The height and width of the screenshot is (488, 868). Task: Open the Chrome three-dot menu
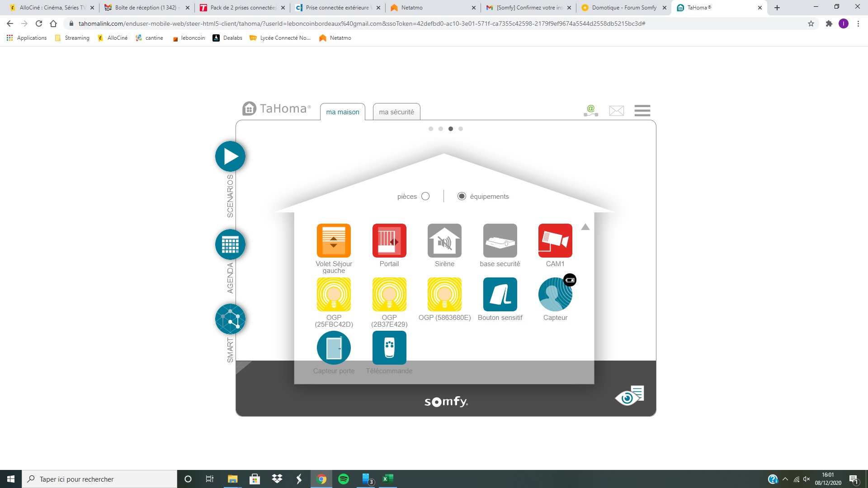(858, 23)
